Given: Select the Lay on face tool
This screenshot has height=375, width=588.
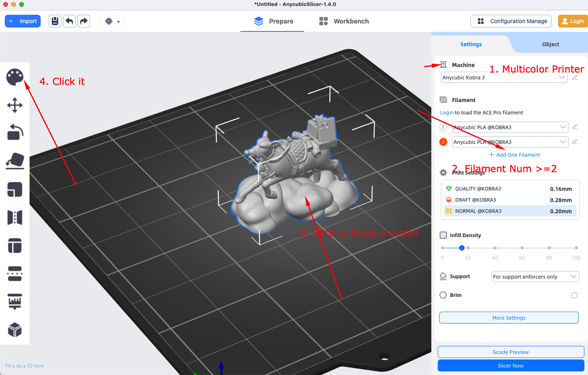Looking at the screenshot, I should tap(15, 161).
